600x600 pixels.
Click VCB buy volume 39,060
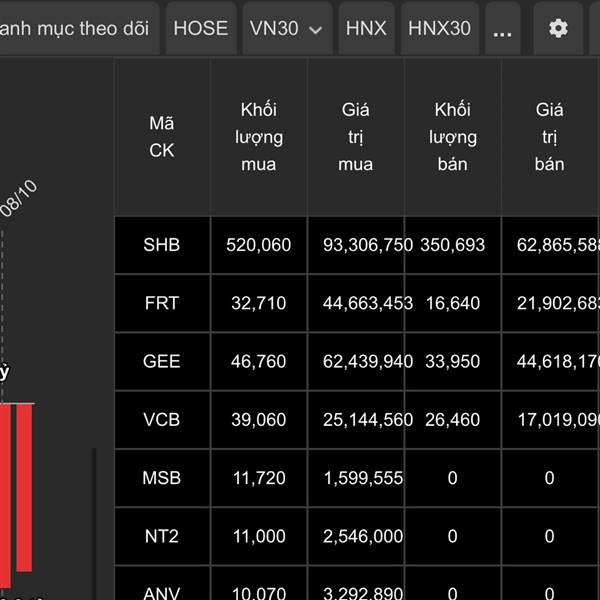click(259, 420)
